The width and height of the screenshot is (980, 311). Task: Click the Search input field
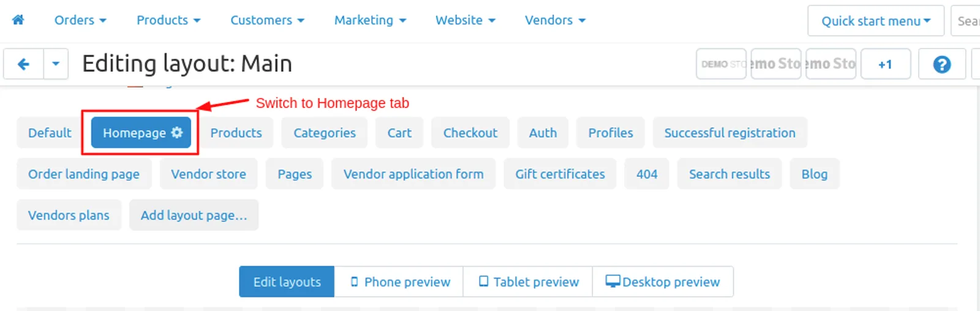pyautogui.click(x=966, y=21)
